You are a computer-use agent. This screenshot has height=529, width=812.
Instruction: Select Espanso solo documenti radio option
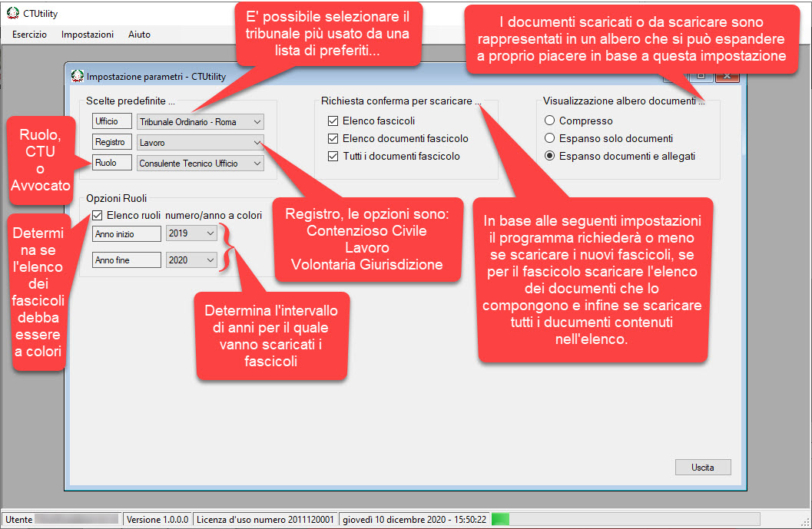549,138
